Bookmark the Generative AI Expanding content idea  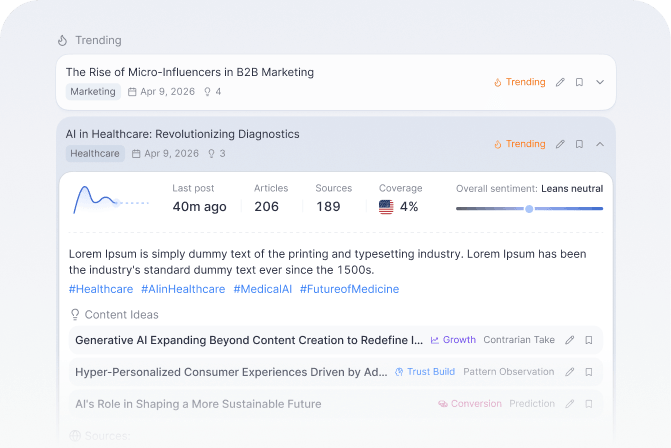point(589,340)
